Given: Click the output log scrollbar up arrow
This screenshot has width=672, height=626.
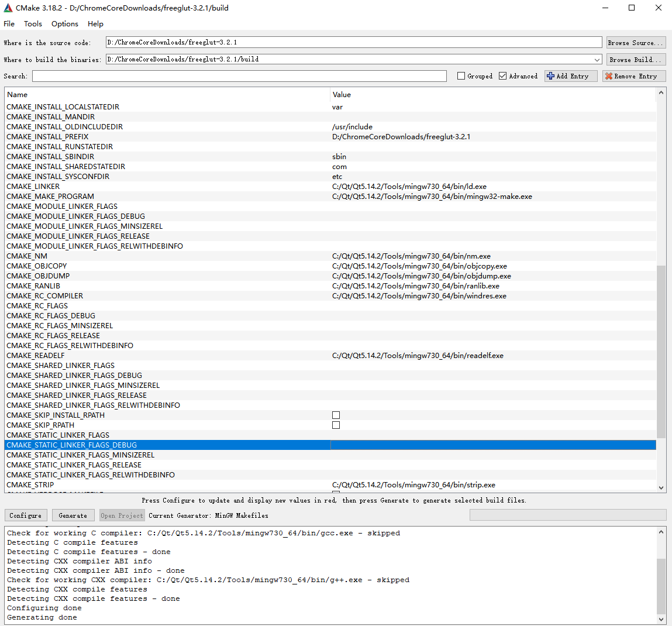Looking at the screenshot, I should click(x=661, y=532).
